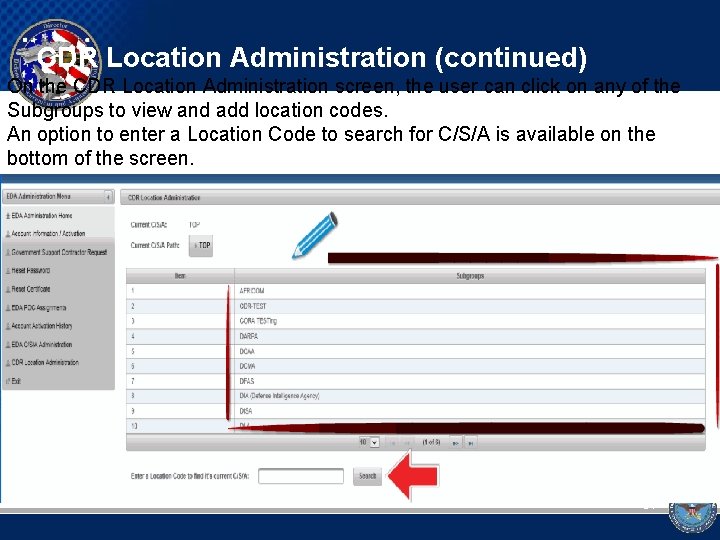This screenshot has height=540, width=720.
Task: Open the Reset Password menu item
Action: 30,270
